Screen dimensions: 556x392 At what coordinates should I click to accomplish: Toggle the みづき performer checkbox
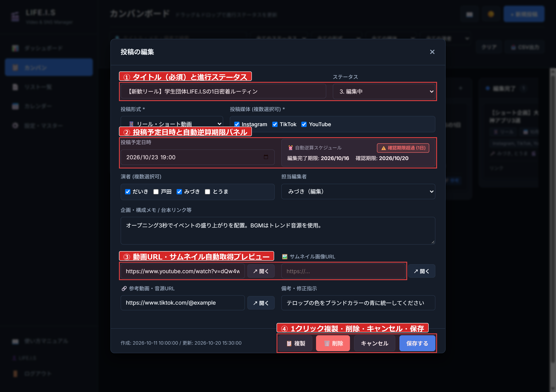point(179,192)
